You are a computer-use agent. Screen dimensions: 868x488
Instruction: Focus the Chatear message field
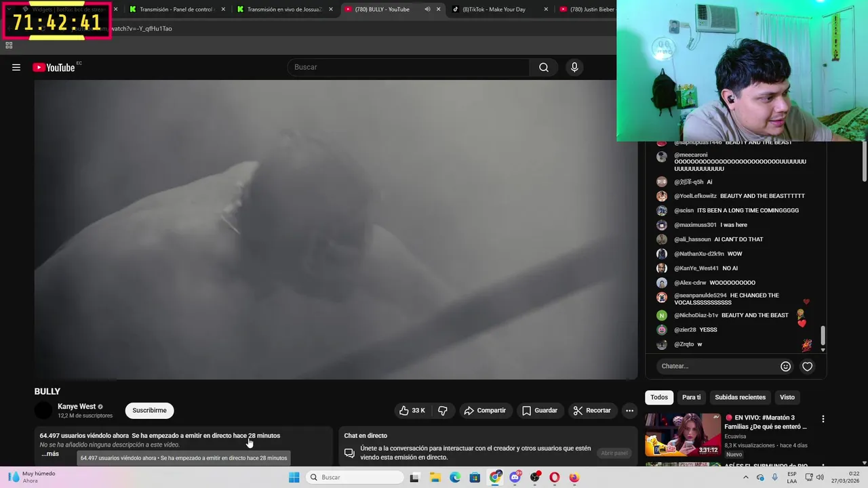click(719, 366)
